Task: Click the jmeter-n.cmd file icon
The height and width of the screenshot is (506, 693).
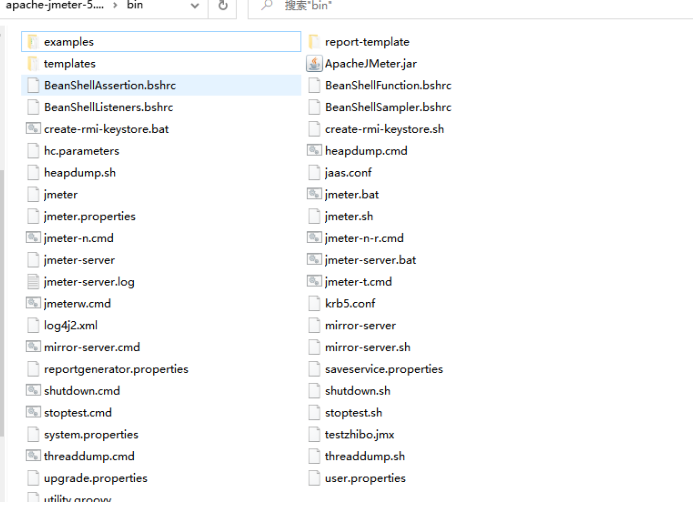Action: 33,238
